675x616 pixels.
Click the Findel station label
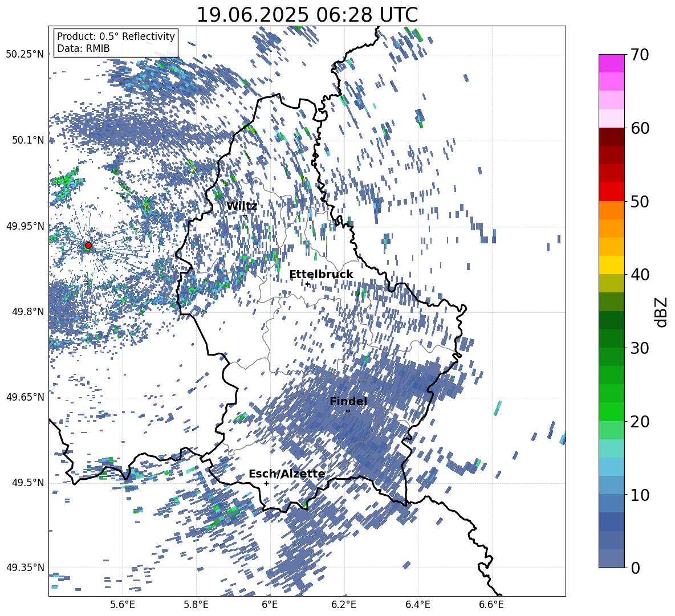(x=348, y=401)
